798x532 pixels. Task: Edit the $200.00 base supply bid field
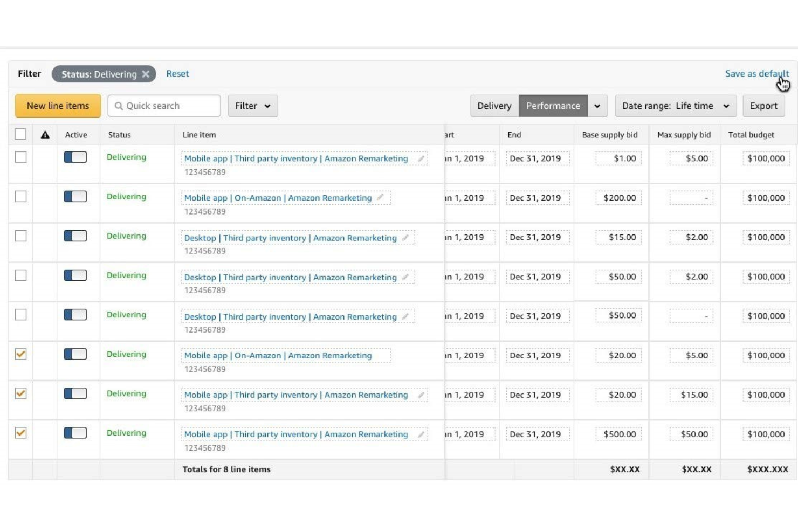[x=618, y=198]
